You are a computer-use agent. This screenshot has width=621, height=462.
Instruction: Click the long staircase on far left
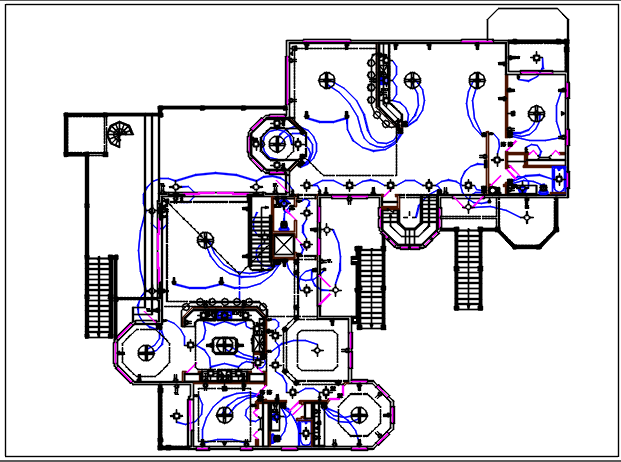pos(100,297)
